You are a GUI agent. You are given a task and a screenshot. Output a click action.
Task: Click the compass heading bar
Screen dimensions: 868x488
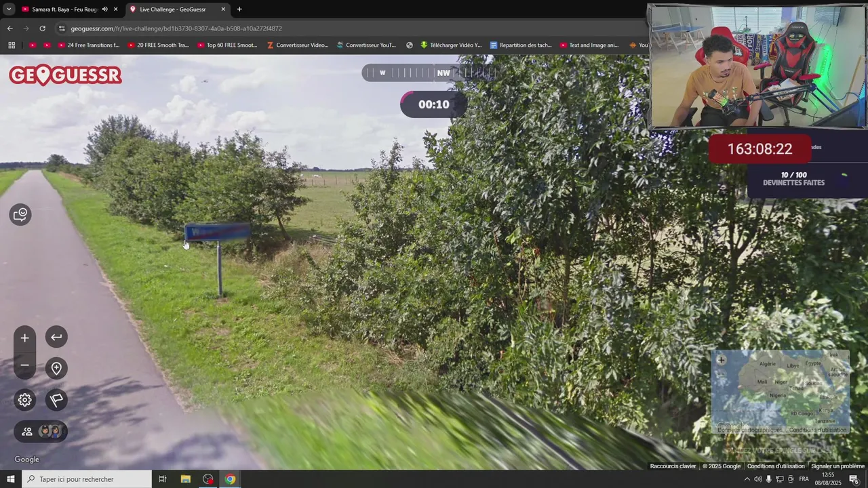pyautogui.click(x=434, y=73)
